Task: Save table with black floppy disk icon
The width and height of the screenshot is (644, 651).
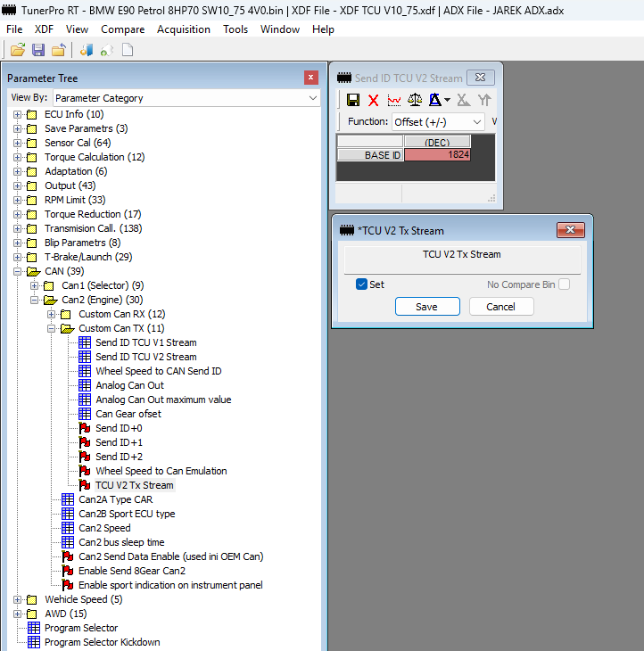Action: pos(353,100)
